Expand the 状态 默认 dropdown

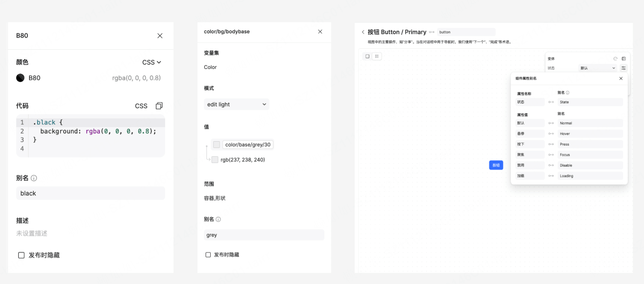(597, 68)
